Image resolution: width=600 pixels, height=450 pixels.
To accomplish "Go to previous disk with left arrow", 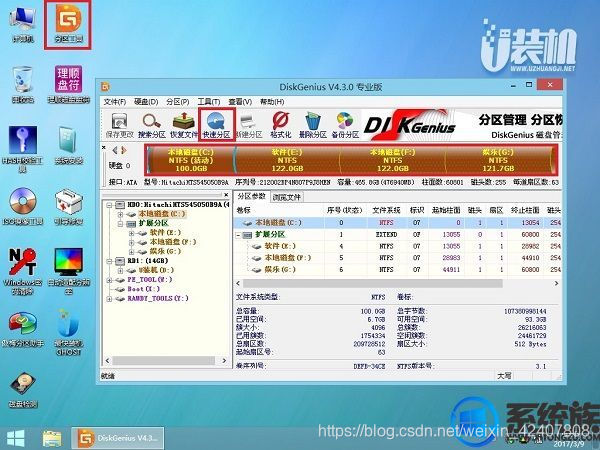I will click(x=115, y=150).
